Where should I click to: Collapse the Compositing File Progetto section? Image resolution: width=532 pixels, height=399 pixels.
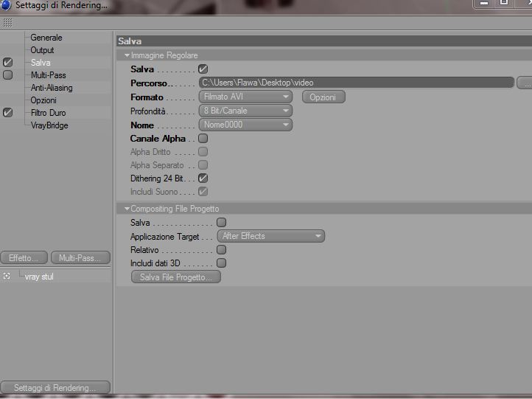click(127, 209)
